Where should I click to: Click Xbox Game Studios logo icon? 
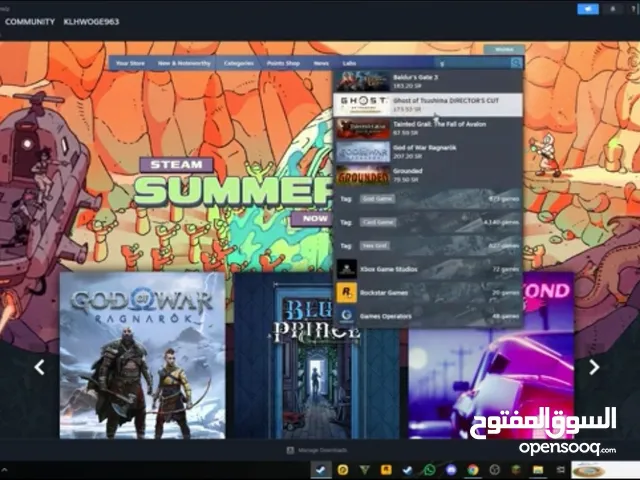click(x=347, y=269)
